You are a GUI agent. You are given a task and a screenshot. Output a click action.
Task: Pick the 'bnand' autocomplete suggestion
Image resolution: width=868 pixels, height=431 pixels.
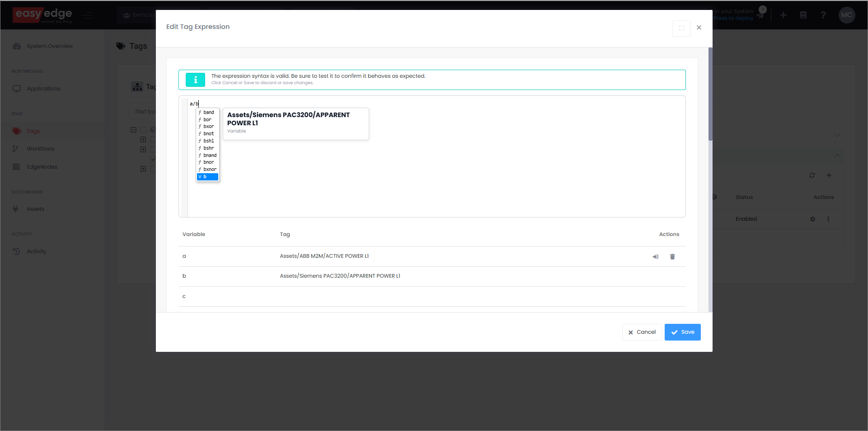click(210, 155)
